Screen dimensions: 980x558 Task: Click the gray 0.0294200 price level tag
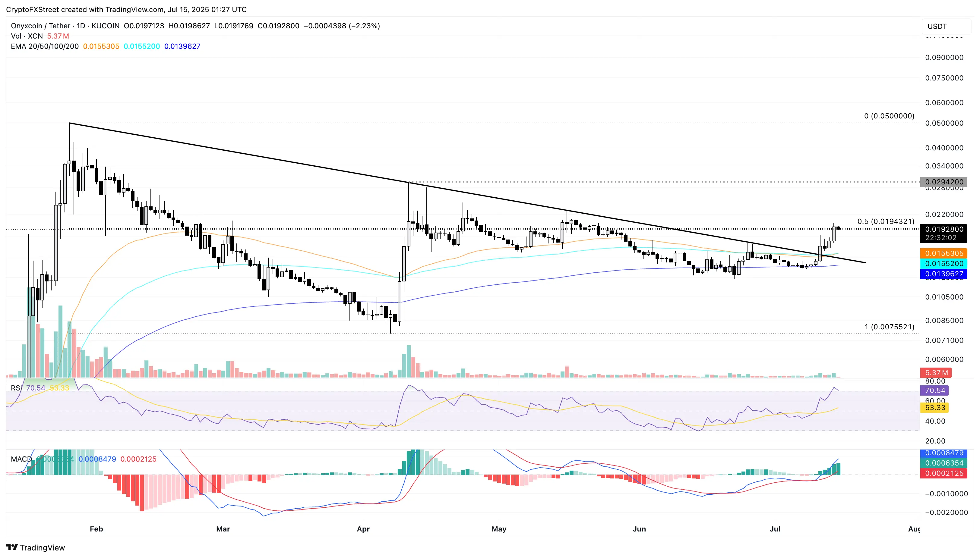(x=944, y=182)
